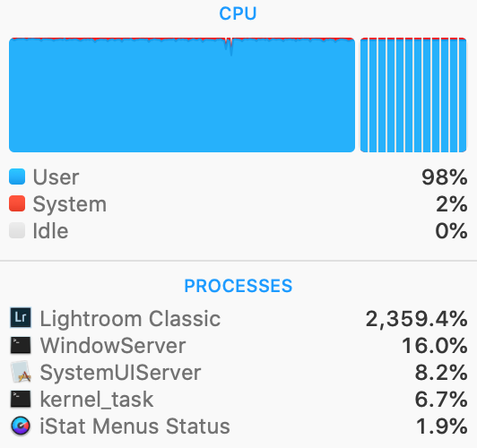The width and height of the screenshot is (477, 448).
Task: Click the red System color swatch
Action: pos(17,203)
